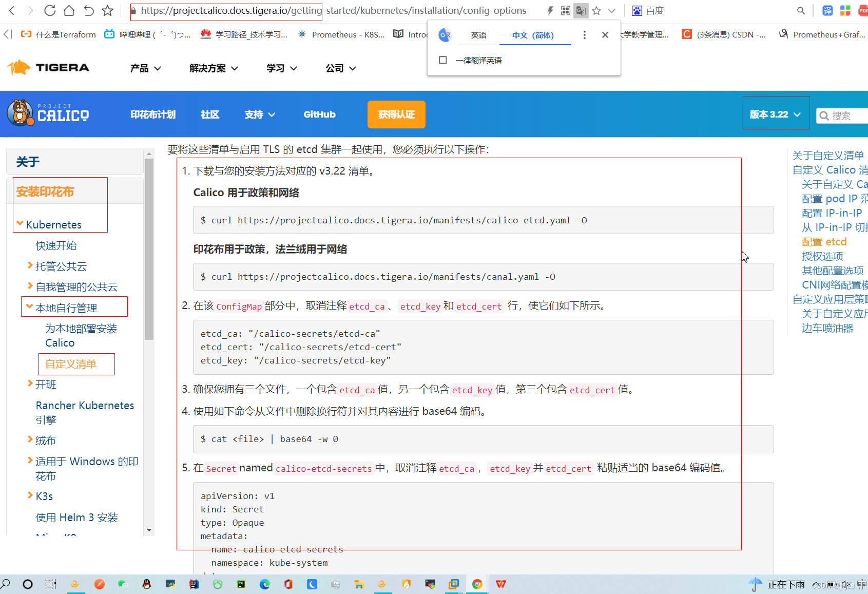Open the 自定义清单 sidebar link
This screenshot has width=868, height=594.
point(71,364)
